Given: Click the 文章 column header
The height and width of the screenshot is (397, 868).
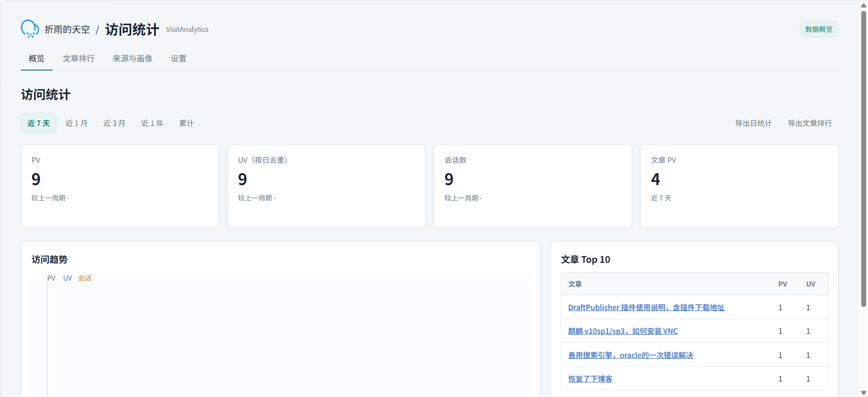Looking at the screenshot, I should 575,284.
